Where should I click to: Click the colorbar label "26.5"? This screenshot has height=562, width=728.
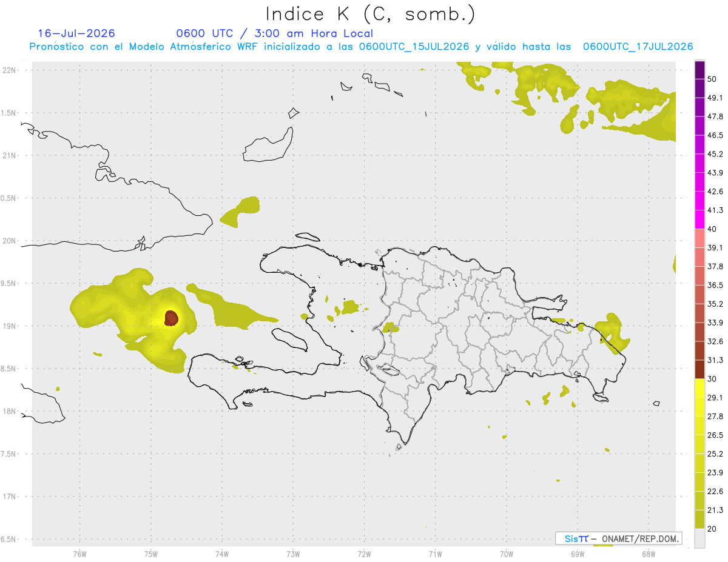tap(715, 435)
